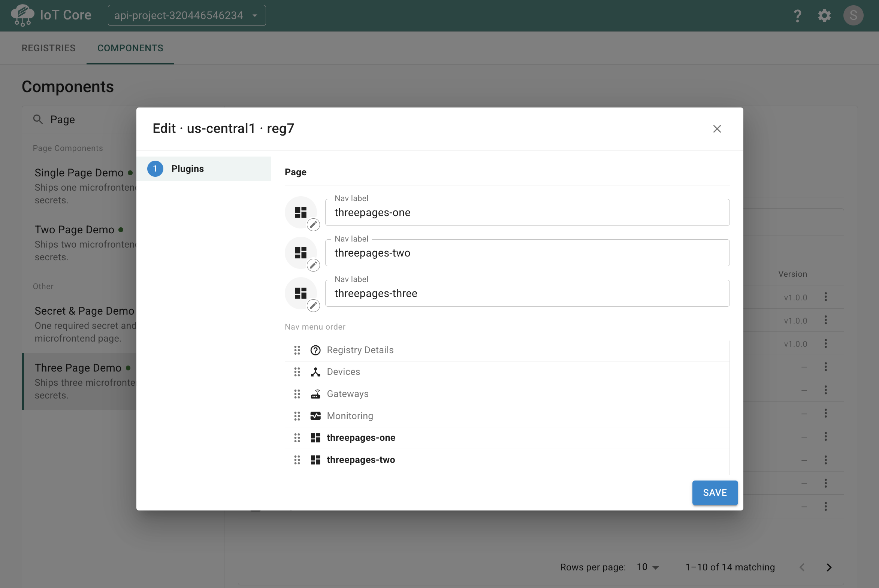The width and height of the screenshot is (879, 588).
Task: Open the project selector api-project-320446546234
Action: (187, 15)
